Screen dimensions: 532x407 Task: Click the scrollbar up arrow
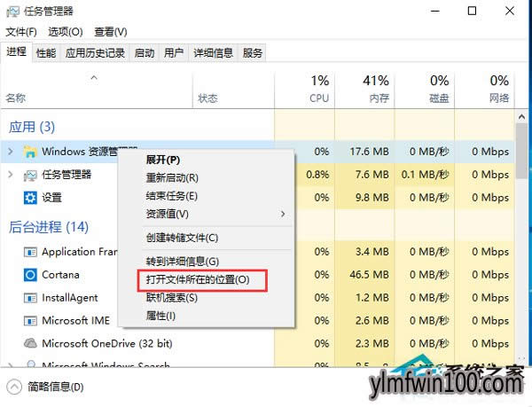click(522, 117)
